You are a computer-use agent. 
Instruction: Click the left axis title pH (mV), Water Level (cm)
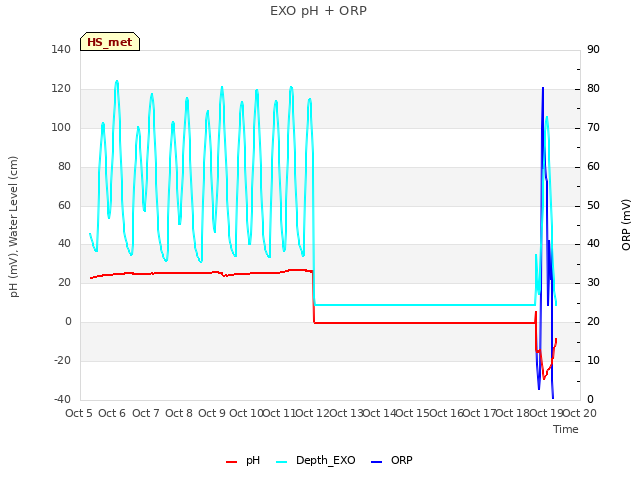(14, 227)
